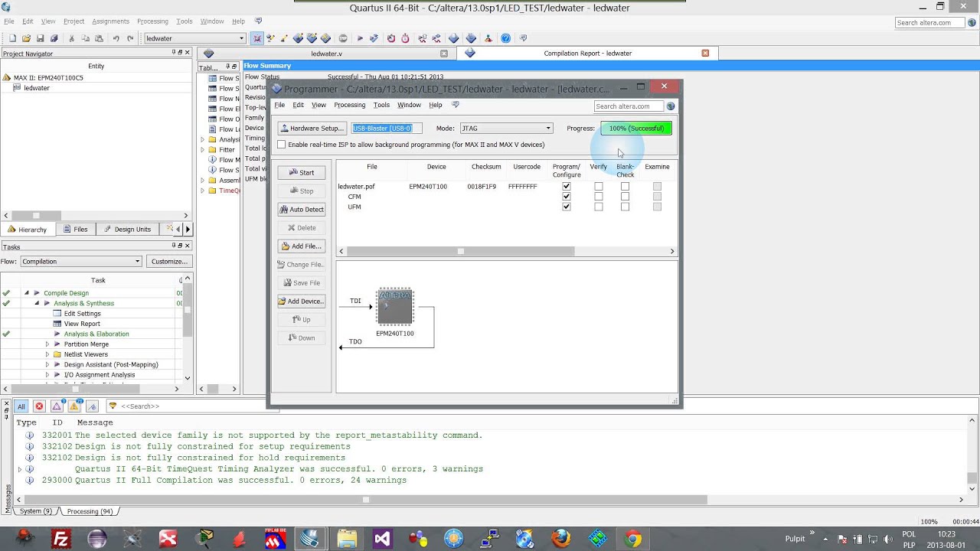Click the Undo icon in main toolbar
The width and height of the screenshot is (980, 551).
point(116,38)
